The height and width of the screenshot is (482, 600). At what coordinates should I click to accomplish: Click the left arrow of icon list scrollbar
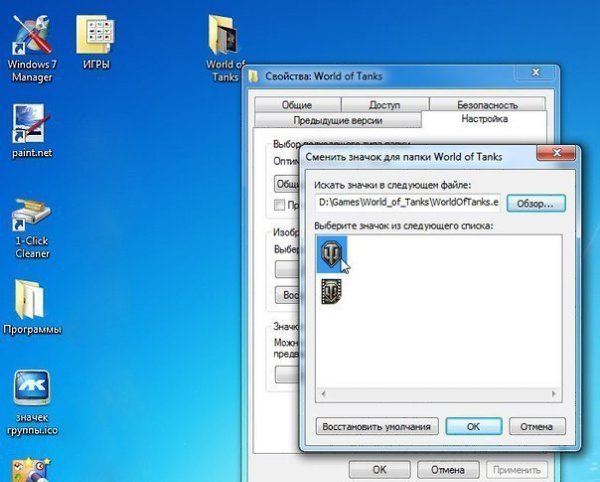pyautogui.click(x=324, y=394)
